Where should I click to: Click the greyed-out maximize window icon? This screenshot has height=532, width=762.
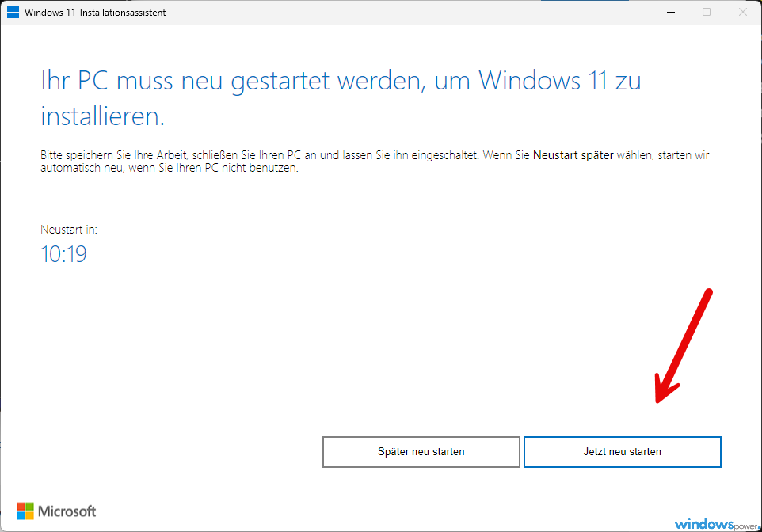point(707,12)
